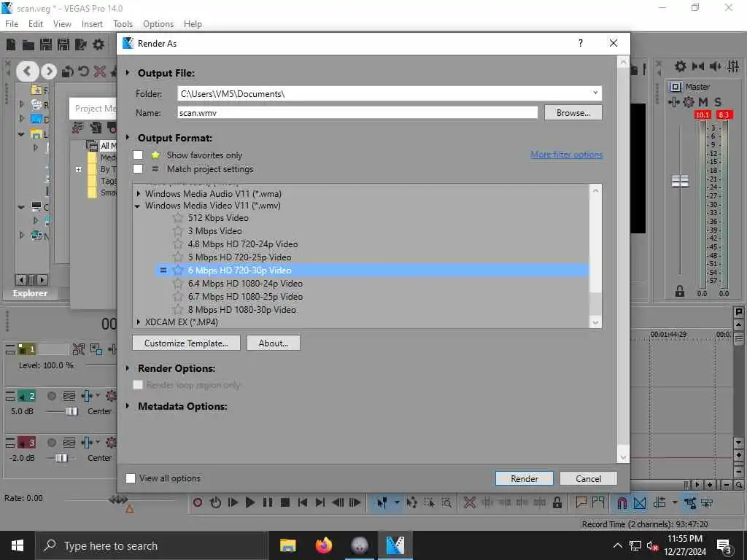
Task: Click track 2 volume slider (5.0 dB)
Action: coord(72,411)
